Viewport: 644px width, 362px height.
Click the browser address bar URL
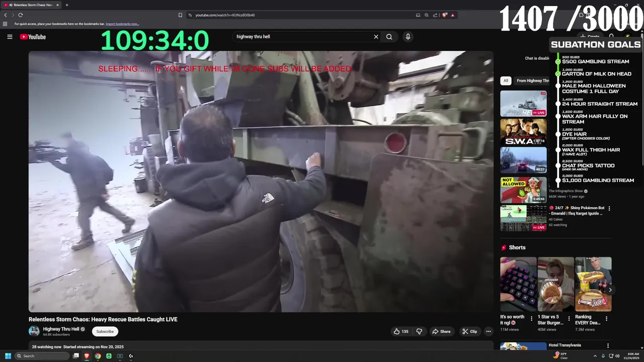[x=225, y=15]
